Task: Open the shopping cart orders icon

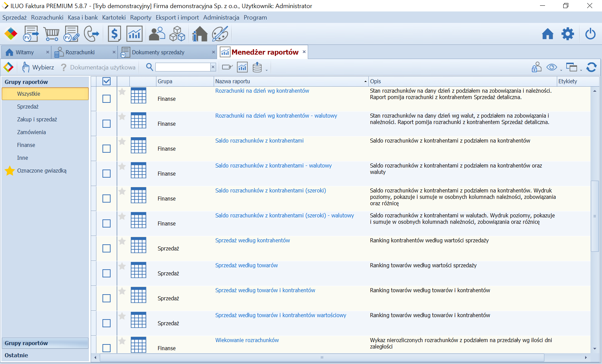Action: [x=52, y=34]
